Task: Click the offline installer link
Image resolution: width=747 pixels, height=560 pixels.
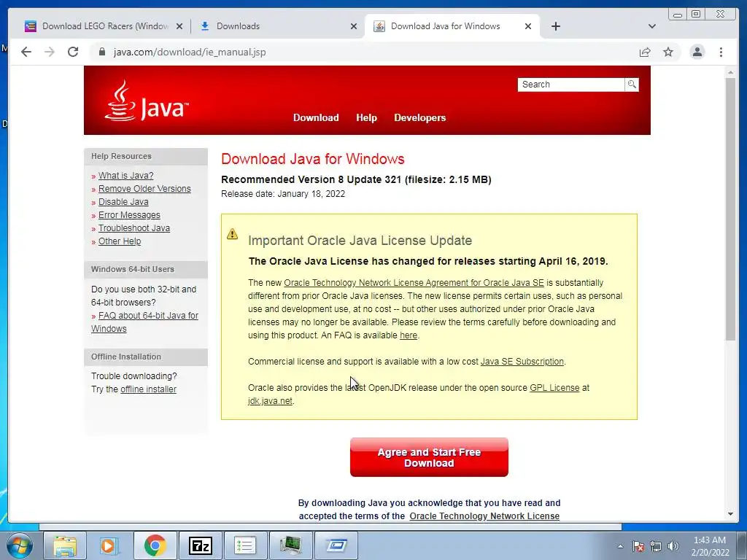Action: (148, 389)
